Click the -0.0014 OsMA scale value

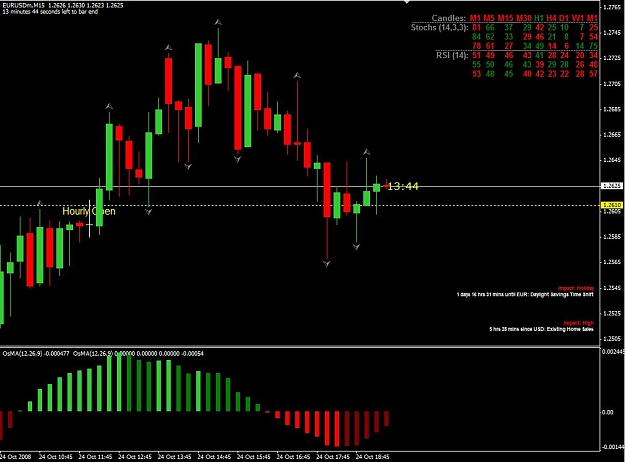tap(613, 447)
